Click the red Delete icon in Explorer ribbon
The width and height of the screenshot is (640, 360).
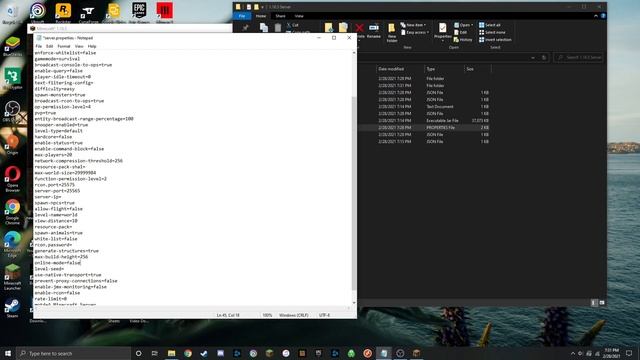359,28
